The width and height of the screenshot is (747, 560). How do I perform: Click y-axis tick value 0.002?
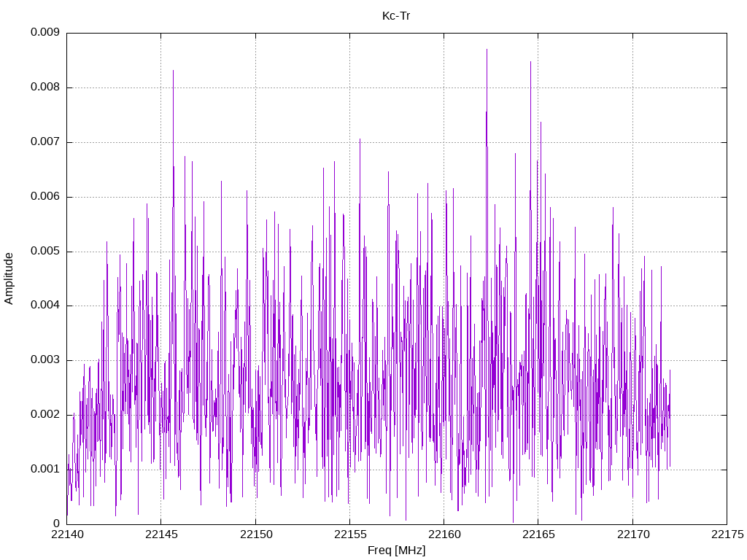[x=45, y=415]
